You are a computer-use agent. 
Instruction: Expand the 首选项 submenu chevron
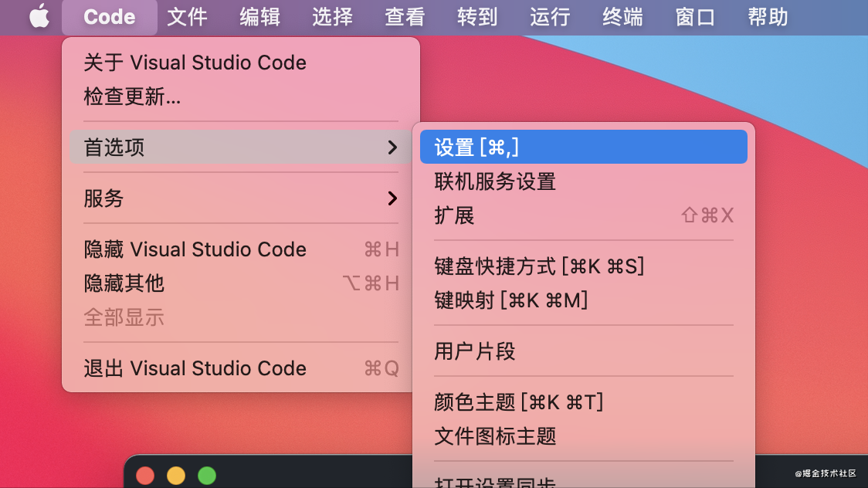(x=392, y=147)
